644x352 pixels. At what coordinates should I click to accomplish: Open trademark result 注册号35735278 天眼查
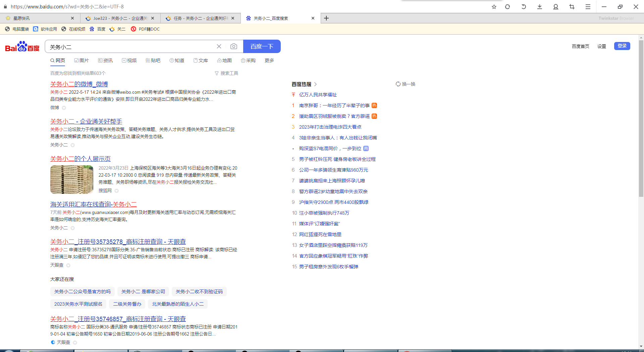(118, 241)
